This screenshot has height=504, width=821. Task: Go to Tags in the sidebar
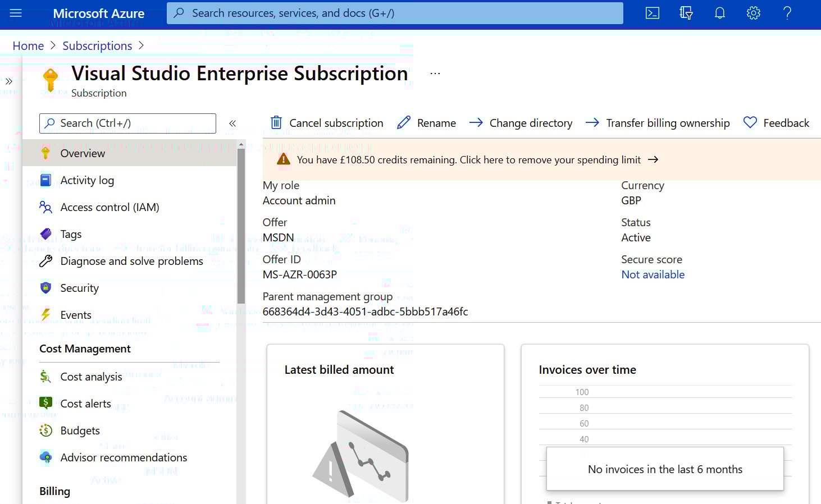click(x=130, y=234)
